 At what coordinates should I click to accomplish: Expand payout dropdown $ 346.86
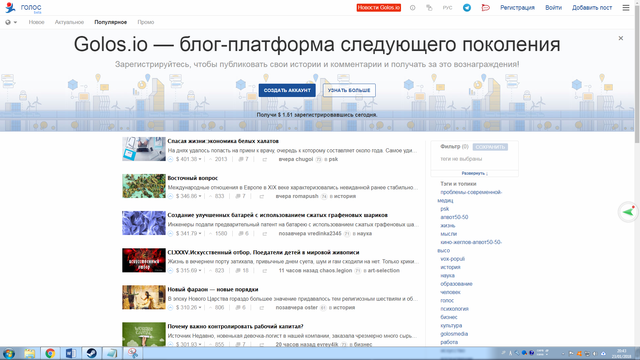[x=189, y=196]
